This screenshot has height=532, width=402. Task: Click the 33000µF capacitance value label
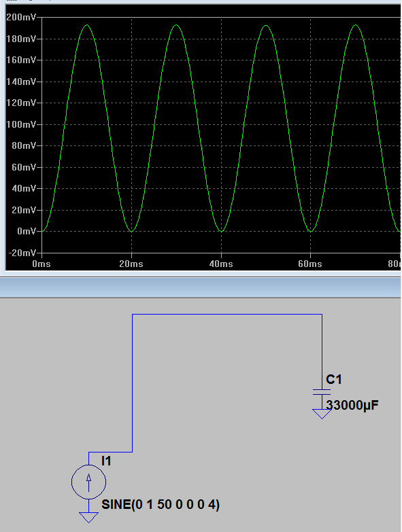pos(352,405)
